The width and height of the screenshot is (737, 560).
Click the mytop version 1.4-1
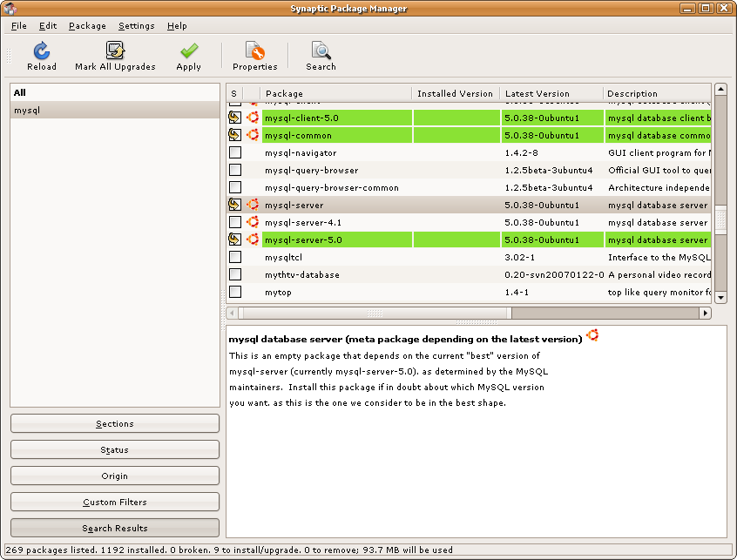[517, 292]
